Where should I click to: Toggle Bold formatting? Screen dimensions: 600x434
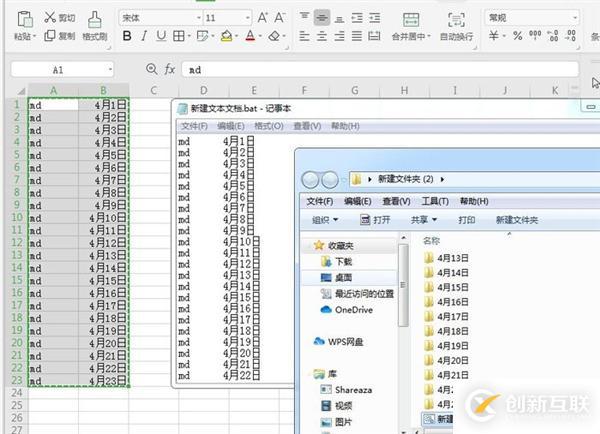(127, 36)
